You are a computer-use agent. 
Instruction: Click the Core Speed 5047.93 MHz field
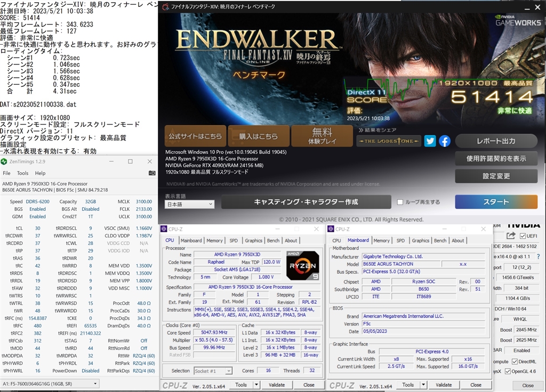(214, 332)
